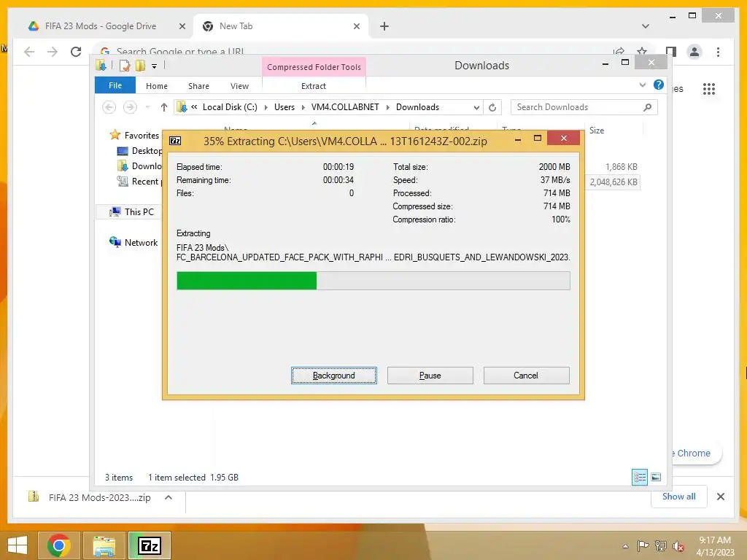
Task: Open the File tab in Explorer
Action: [x=115, y=86]
